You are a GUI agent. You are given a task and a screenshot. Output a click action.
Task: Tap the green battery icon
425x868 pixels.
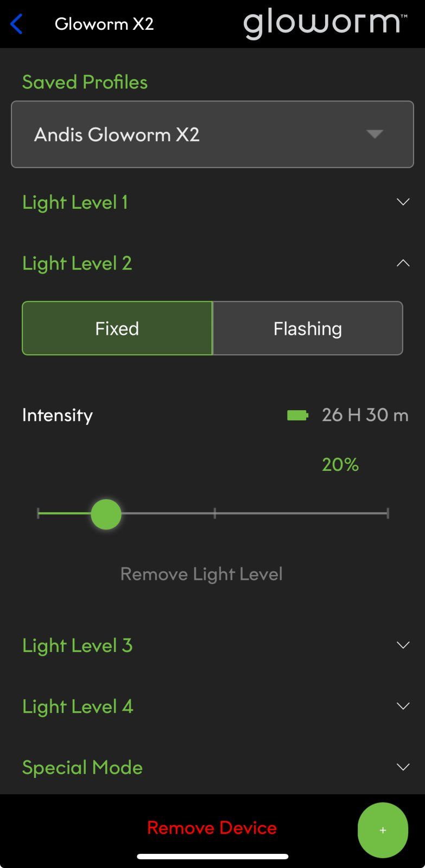297,416
